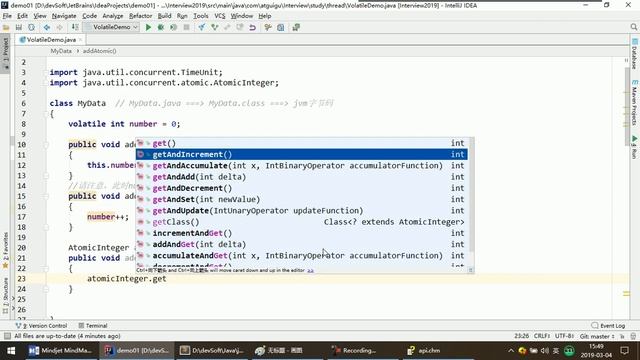Choose accumulateAndGet suggestion

point(302,256)
